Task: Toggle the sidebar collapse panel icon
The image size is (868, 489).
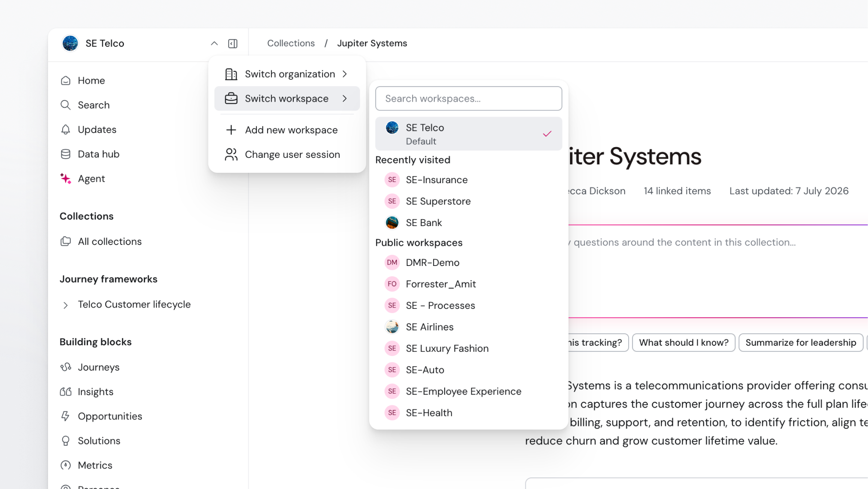Action: [233, 43]
